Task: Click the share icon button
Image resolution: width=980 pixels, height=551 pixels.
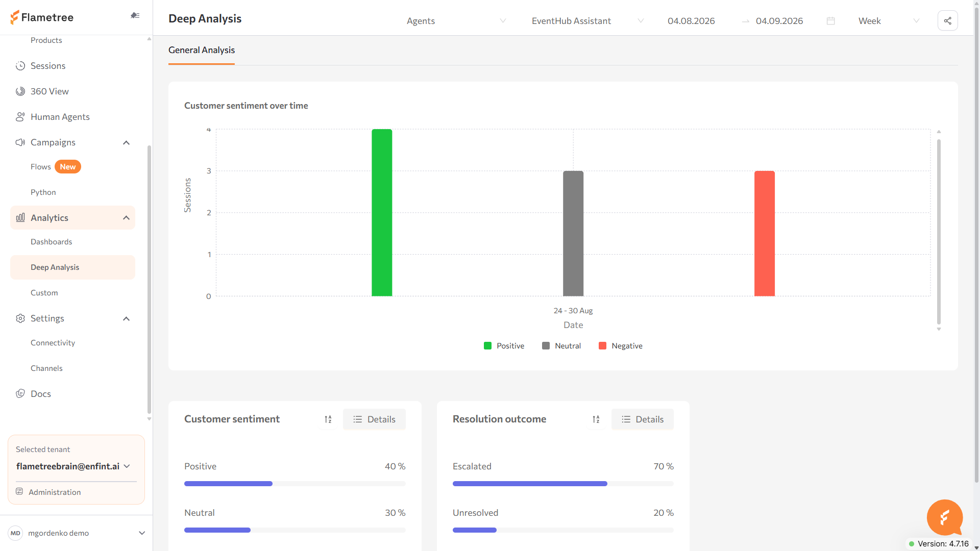Action: [x=948, y=21]
